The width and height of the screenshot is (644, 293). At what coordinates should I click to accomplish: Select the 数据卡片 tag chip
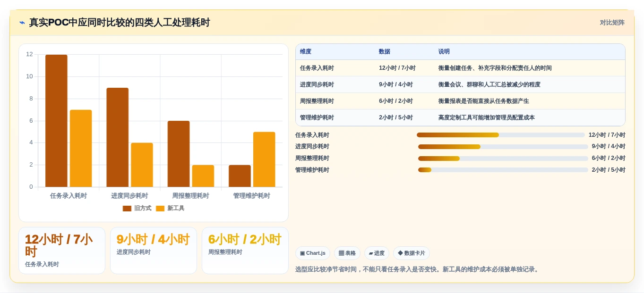(x=412, y=253)
